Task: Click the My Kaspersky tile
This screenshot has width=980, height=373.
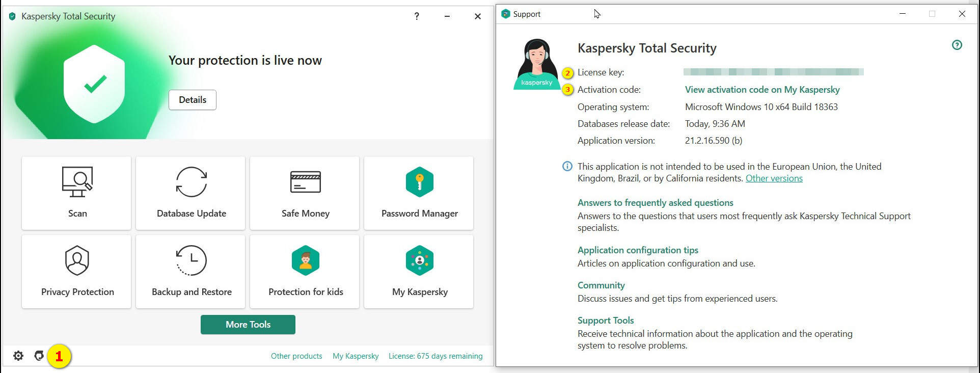Action: click(419, 272)
